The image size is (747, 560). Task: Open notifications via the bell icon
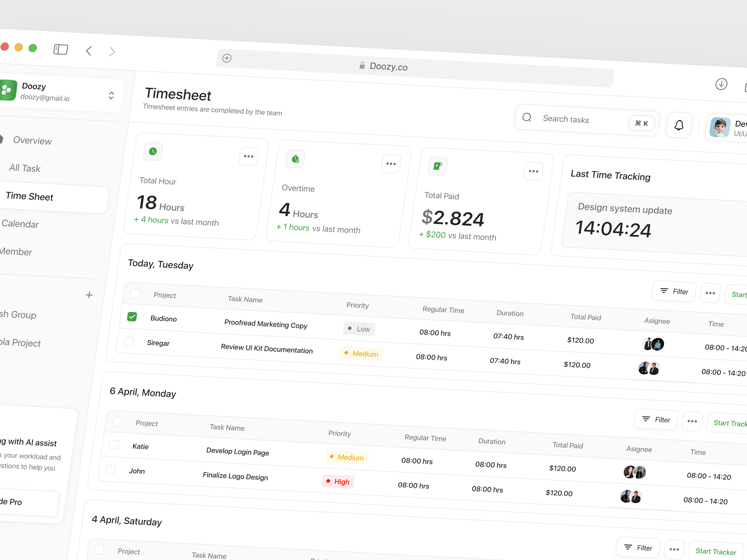[679, 125]
